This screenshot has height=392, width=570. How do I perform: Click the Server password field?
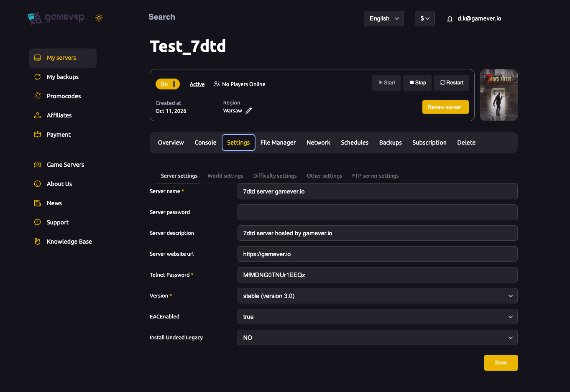click(x=378, y=212)
